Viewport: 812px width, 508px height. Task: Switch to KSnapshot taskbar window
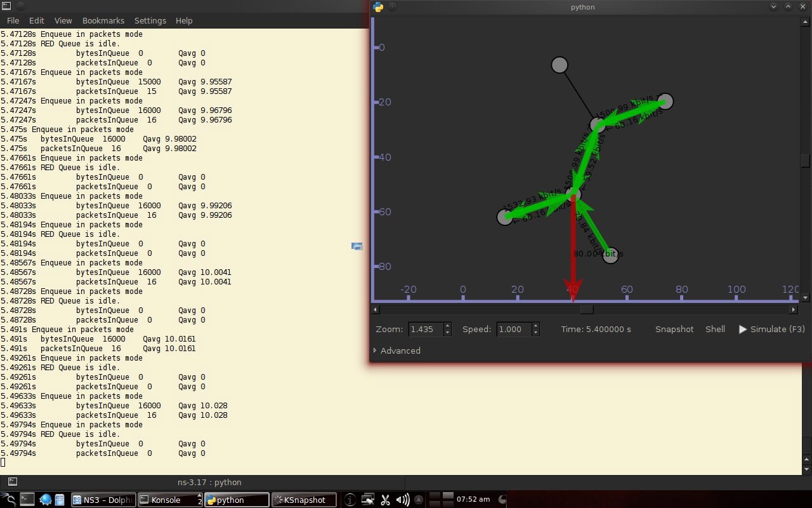pos(304,500)
